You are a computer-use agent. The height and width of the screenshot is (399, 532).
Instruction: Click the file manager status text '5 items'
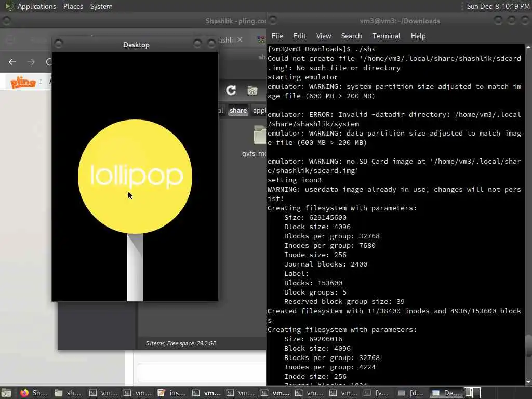click(x=181, y=343)
